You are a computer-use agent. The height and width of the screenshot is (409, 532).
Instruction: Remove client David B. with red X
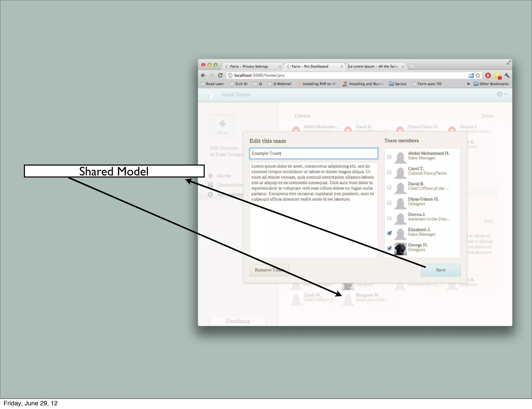(x=348, y=129)
